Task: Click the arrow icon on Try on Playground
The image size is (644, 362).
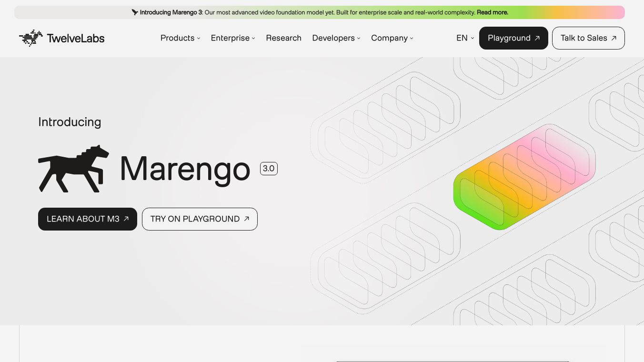Action: pyautogui.click(x=247, y=219)
